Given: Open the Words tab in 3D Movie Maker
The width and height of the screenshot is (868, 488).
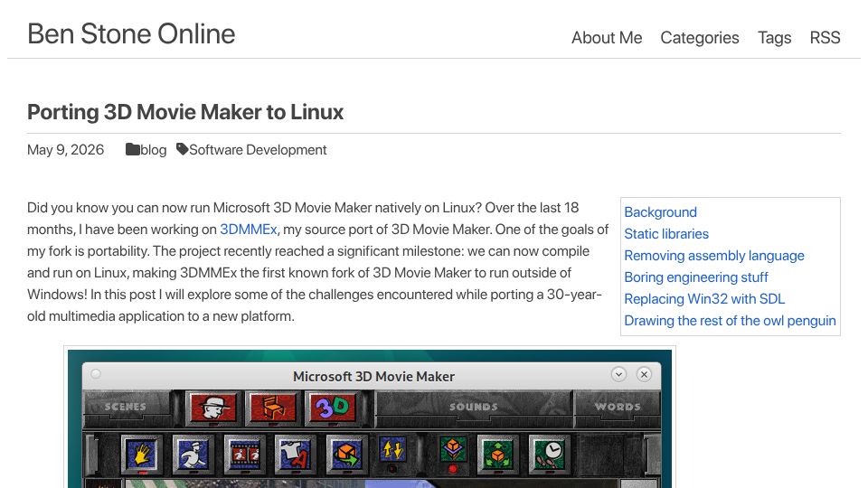Looking at the screenshot, I should [x=618, y=407].
